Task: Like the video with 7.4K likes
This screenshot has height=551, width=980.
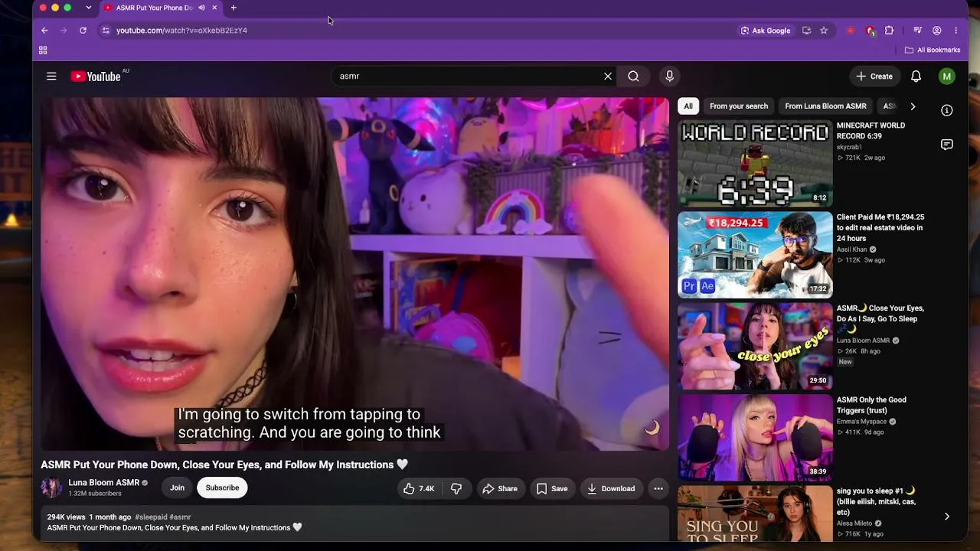Action: 419,488
